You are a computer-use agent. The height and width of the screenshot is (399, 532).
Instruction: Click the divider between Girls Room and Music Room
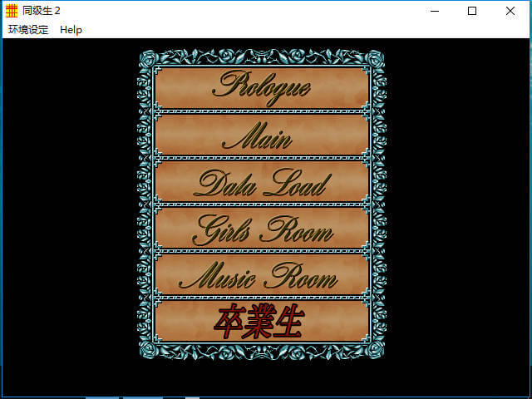(261, 251)
